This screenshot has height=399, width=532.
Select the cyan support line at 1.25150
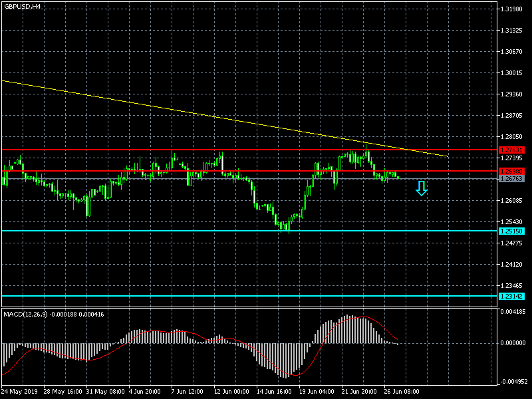point(249,231)
